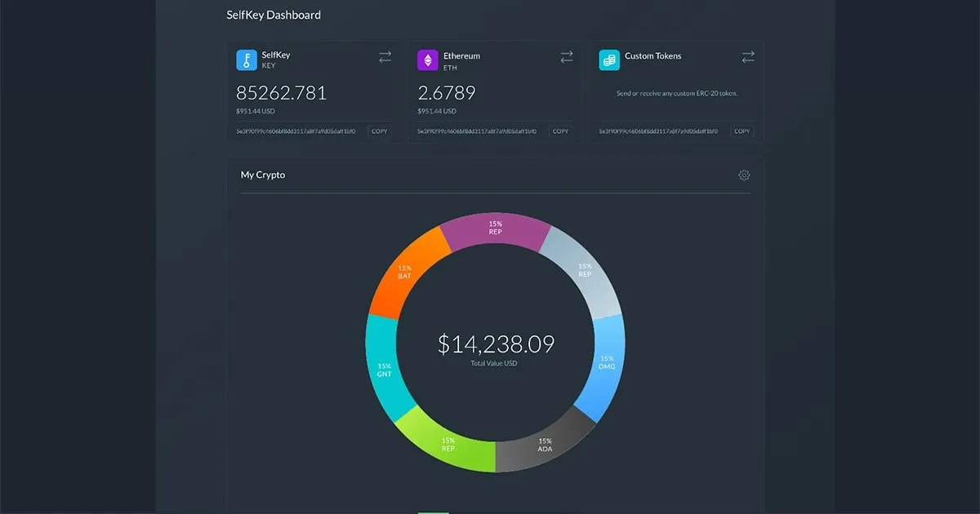Click the Custom Tokens coin icon
Screen dimensions: 980x514
point(609,60)
